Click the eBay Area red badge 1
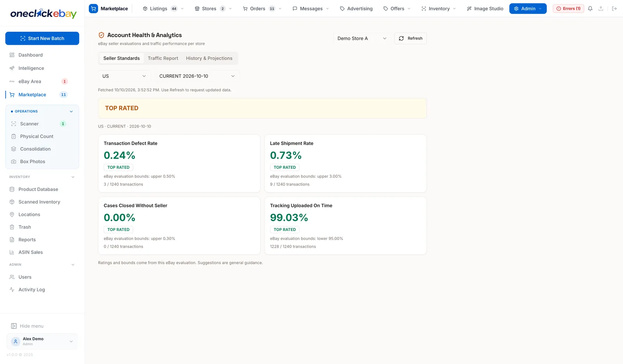Viewport: 623px width, 364px height. [65, 81]
